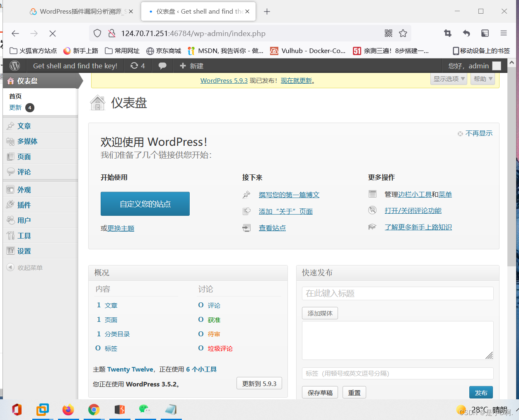The height and width of the screenshot is (420, 519).
Task: Click the 现在就更新 link
Action: (x=297, y=81)
